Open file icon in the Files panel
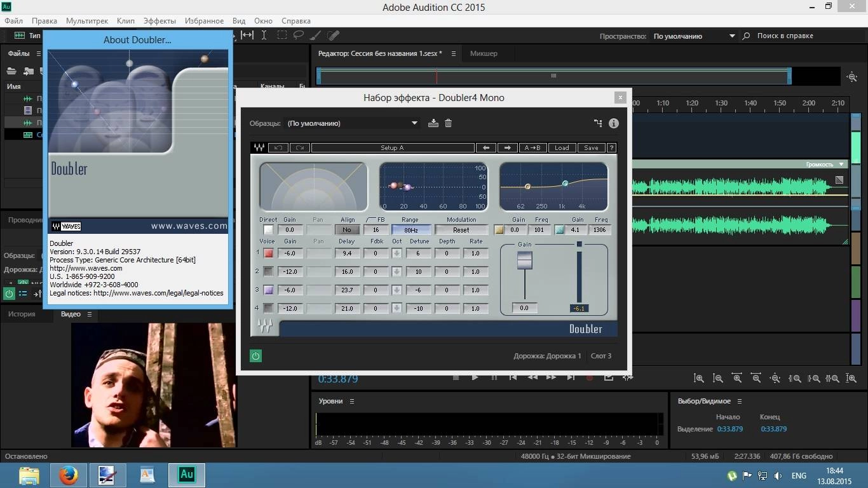Viewport: 868px width, 488px height. (11, 71)
